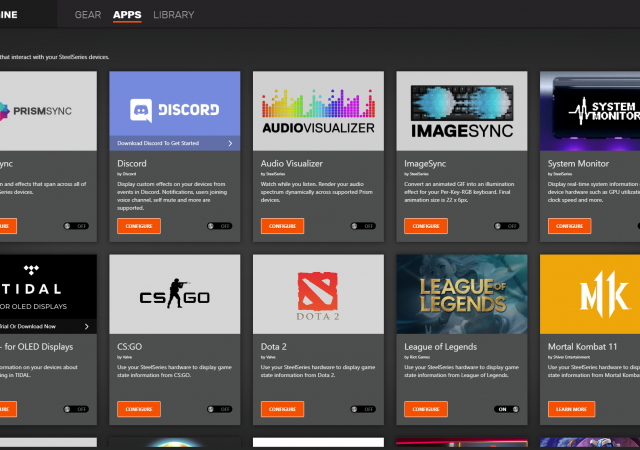This screenshot has width=640, height=450.
Task: Expand the Download Discord To Get Started arrow
Action: pyautogui.click(x=230, y=144)
